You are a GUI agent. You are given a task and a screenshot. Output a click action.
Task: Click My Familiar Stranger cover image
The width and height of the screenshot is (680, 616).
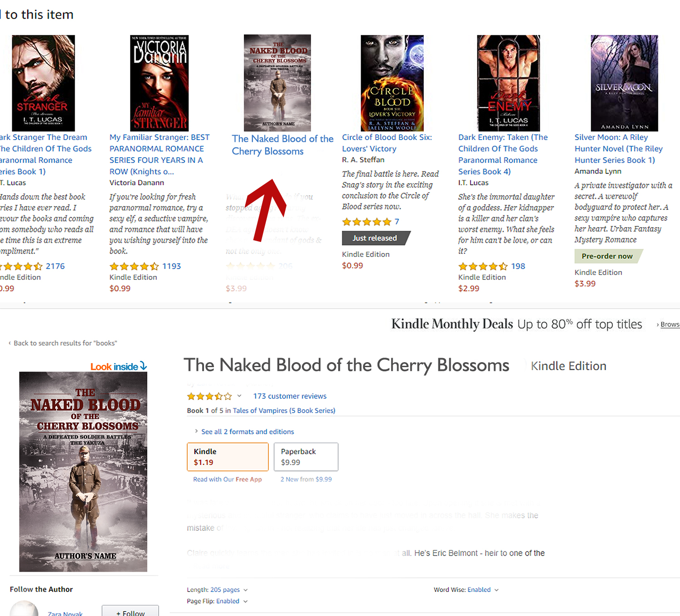pyautogui.click(x=159, y=83)
